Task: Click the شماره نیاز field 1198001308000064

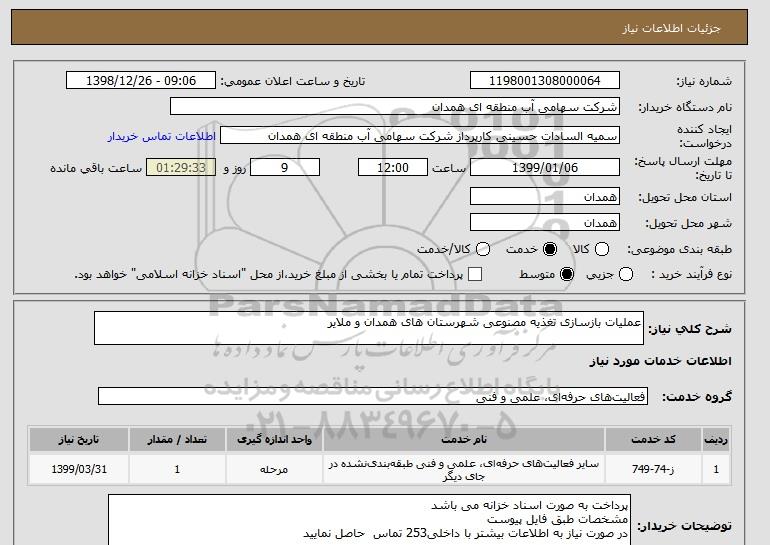Action: [x=545, y=81]
